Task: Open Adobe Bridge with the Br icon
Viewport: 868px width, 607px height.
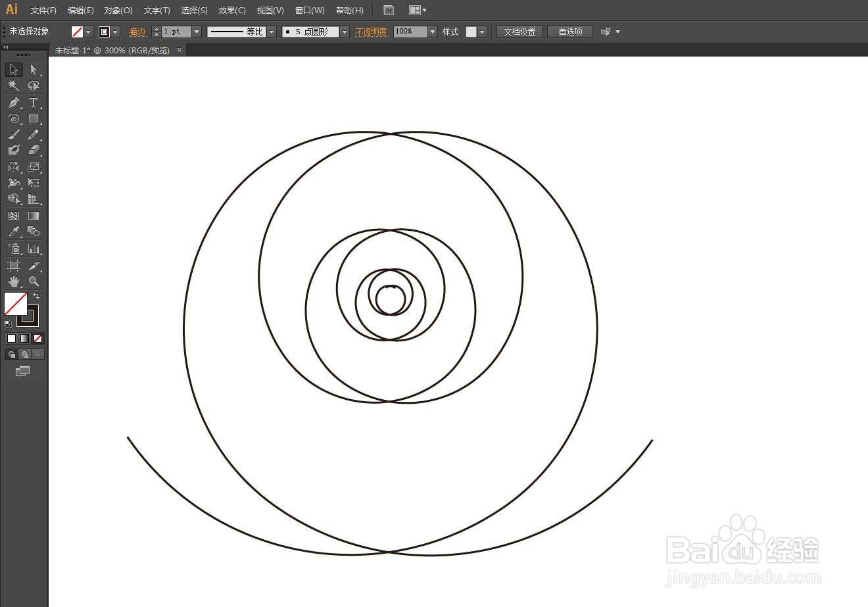Action: (x=389, y=11)
